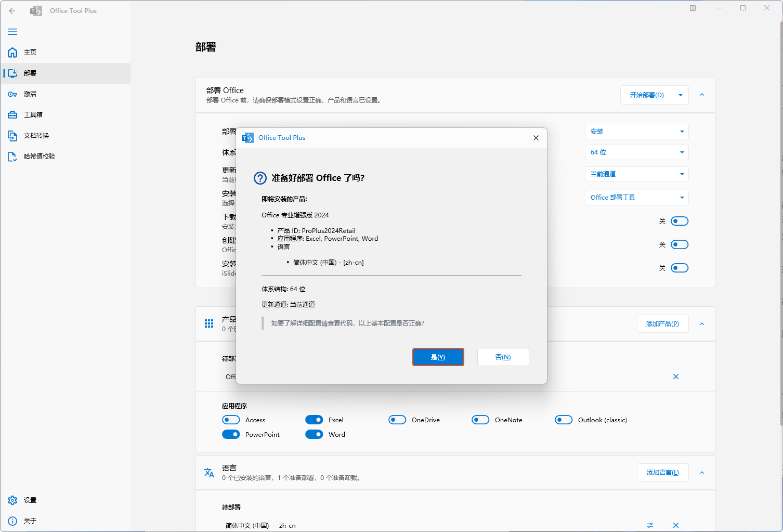Open the 工具箱 toolbox page
Screen dimensions: 783x532
[x=66, y=115]
